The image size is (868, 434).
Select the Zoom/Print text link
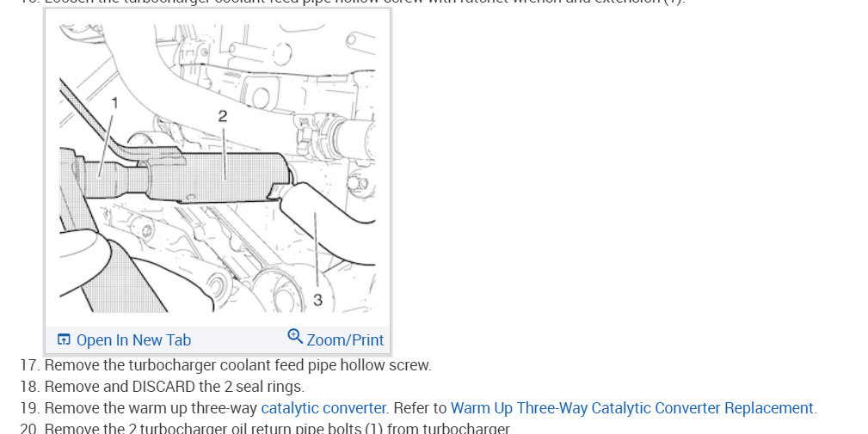[x=345, y=340]
